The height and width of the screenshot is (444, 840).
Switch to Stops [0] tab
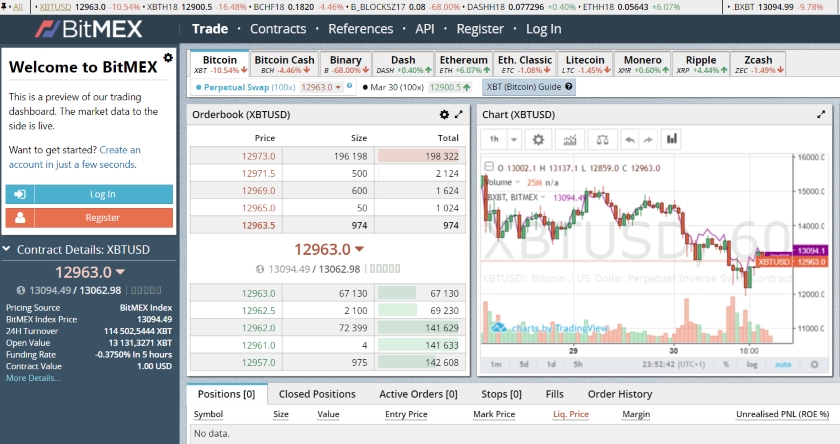coord(501,394)
